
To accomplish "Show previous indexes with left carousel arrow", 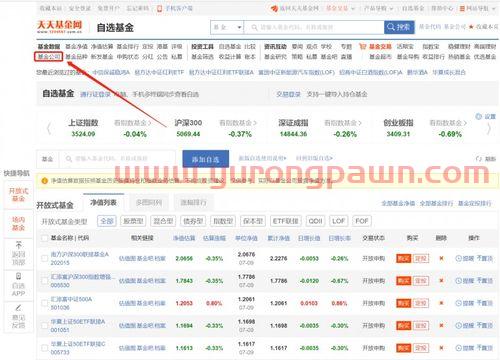I will pyautogui.click(x=49, y=128).
